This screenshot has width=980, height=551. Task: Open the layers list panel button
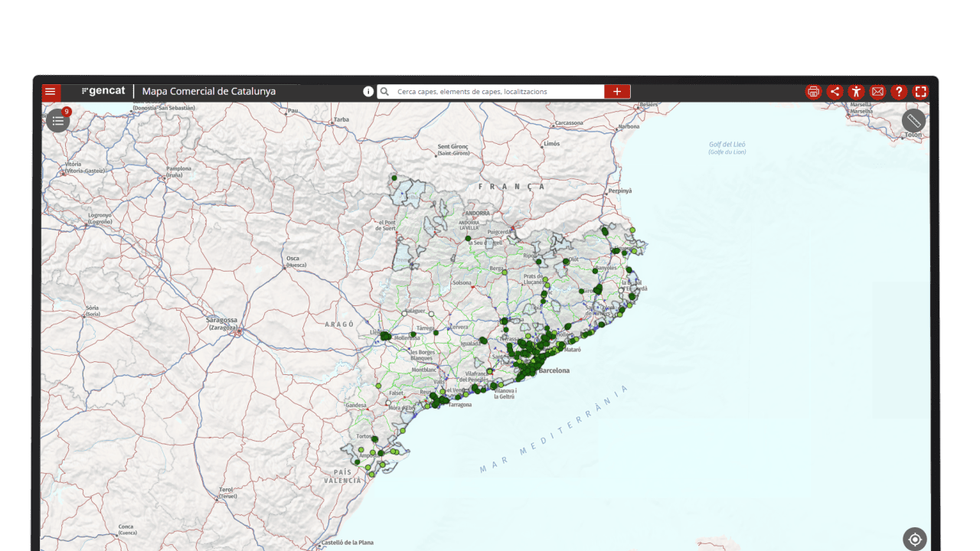(x=58, y=121)
